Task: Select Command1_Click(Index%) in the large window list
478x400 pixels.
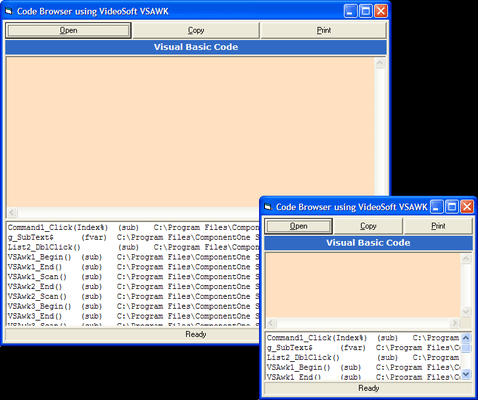Action: (133, 228)
